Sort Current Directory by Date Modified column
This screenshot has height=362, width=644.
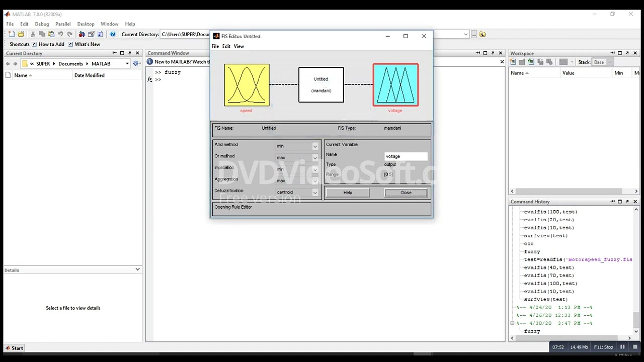click(x=89, y=75)
